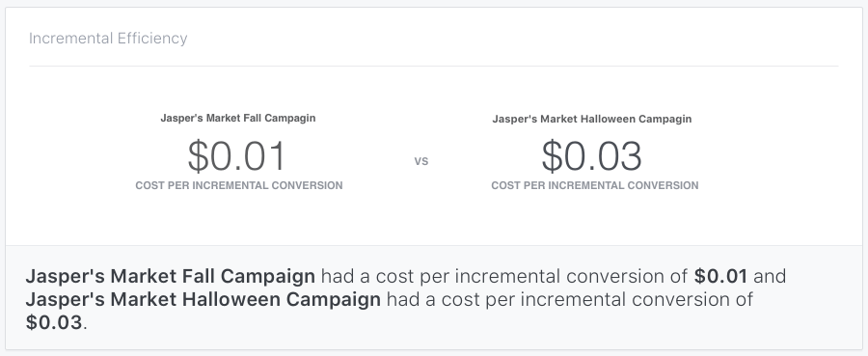Screen dimensions: 868x356
Task: Click the large $0.03 cost figure
Action: pos(591,155)
